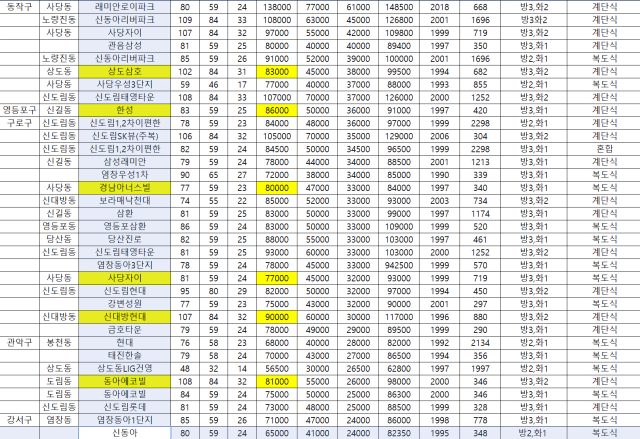Click the 82350 value cell
640x439 pixels.
(399, 433)
